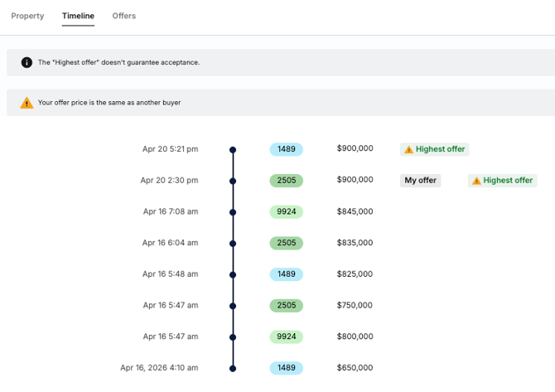
Task: Click buyer 1489 badge at Apr 16 5:48 am
Action: tap(286, 274)
